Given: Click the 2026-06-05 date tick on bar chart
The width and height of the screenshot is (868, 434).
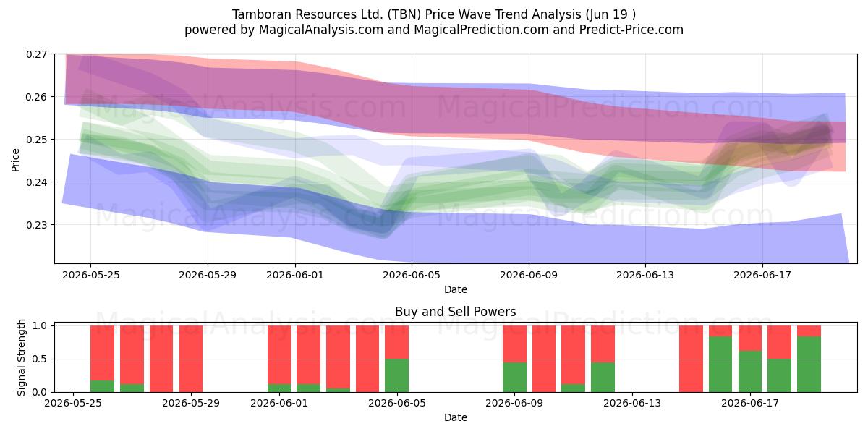Looking at the screenshot, I should [x=397, y=403].
